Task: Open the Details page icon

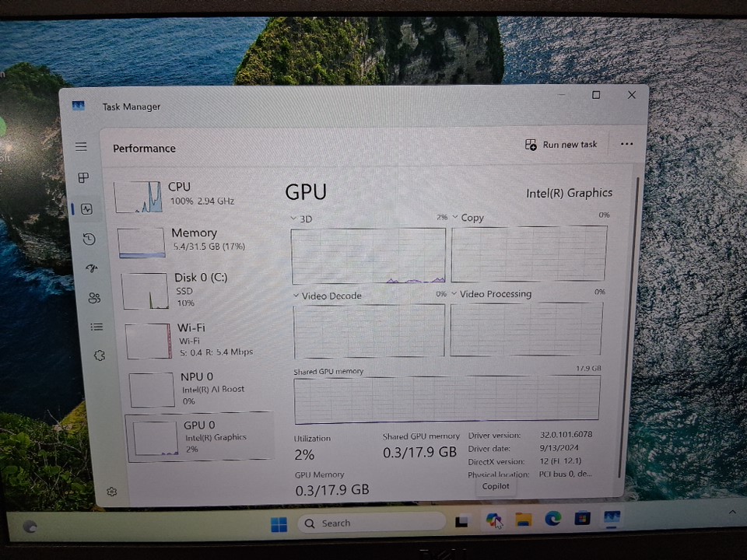Action: tap(96, 327)
